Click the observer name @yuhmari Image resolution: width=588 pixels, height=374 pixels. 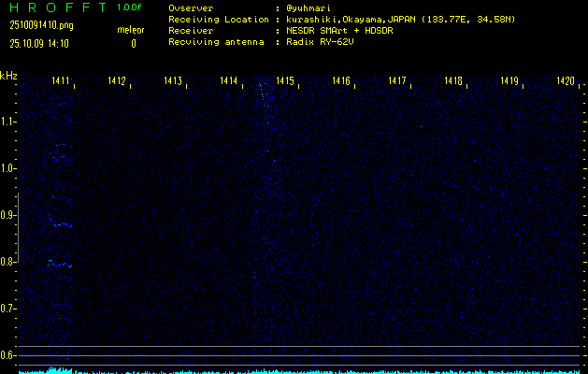308,8
